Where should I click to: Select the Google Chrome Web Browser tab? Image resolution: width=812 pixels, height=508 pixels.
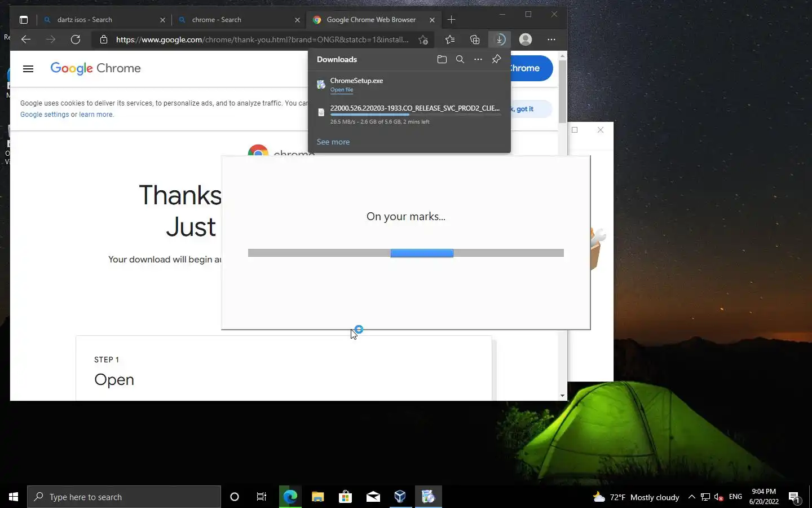373,20
